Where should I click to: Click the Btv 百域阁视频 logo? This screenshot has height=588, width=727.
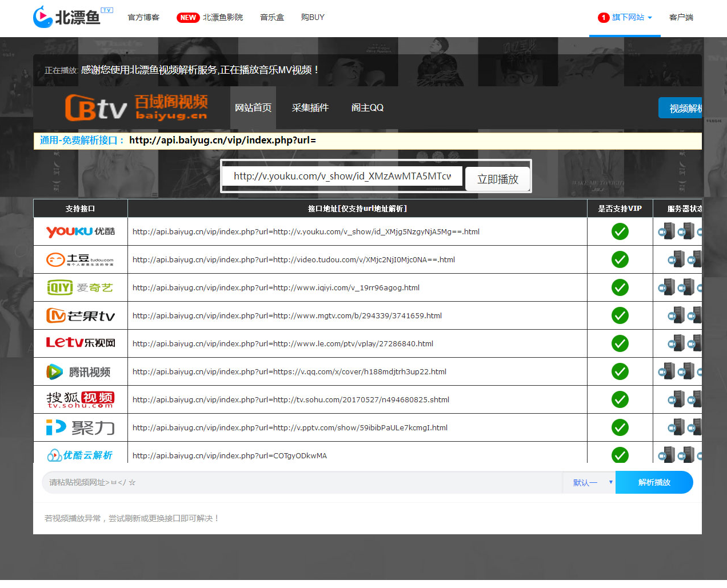tap(136, 107)
